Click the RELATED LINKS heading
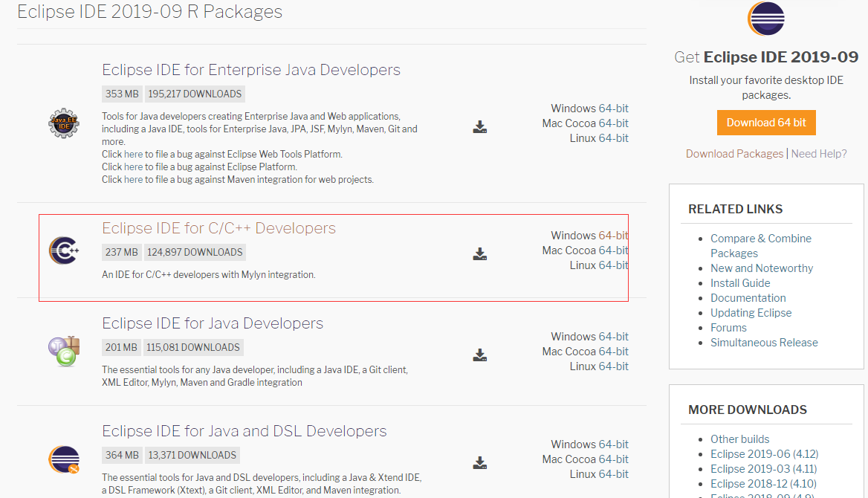 point(735,210)
